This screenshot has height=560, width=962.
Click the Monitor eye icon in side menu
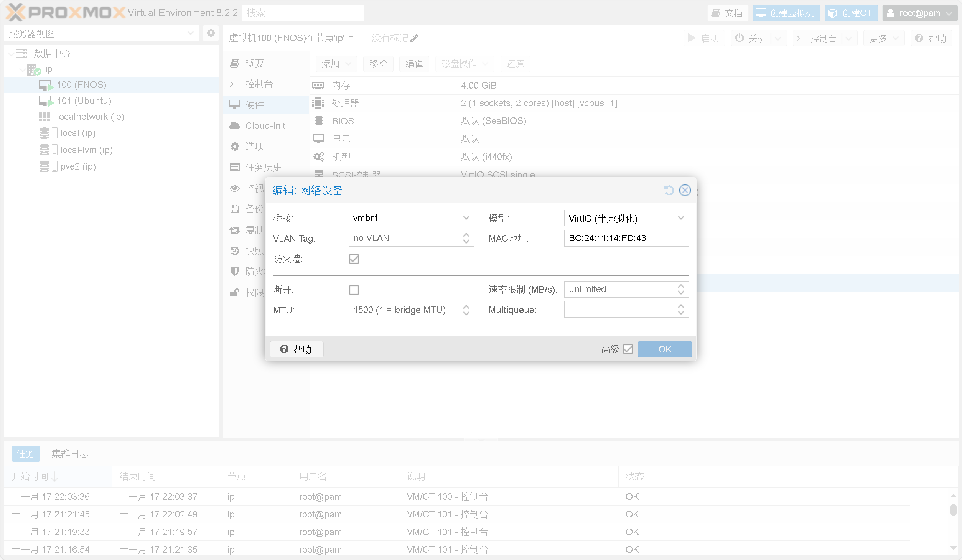point(235,188)
